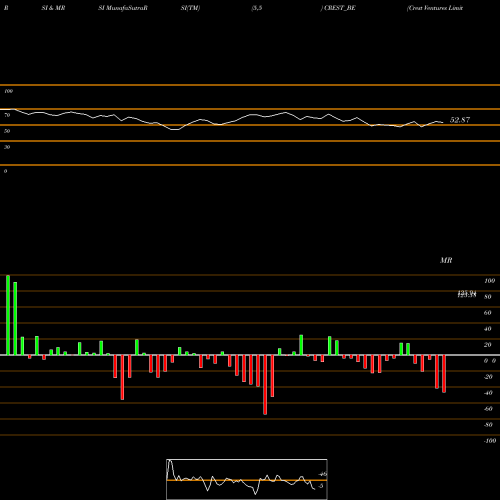Open the mini overview chart thumbnail at bottom
Image resolution: width=500 pixels, height=500 pixels.
click(x=247, y=479)
